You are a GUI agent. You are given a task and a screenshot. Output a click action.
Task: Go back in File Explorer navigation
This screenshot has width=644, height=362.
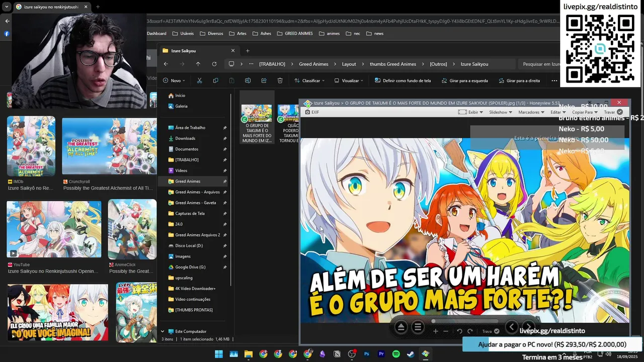pyautogui.click(x=166, y=64)
